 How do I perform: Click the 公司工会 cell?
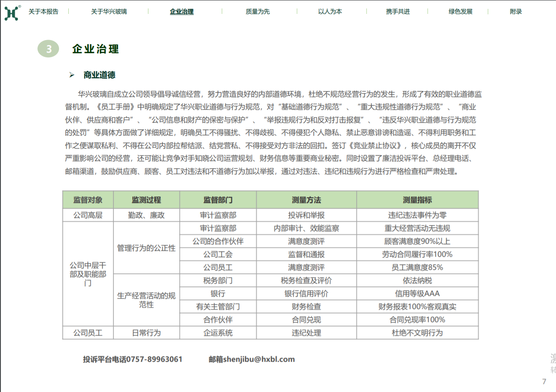pyautogui.click(x=218, y=254)
